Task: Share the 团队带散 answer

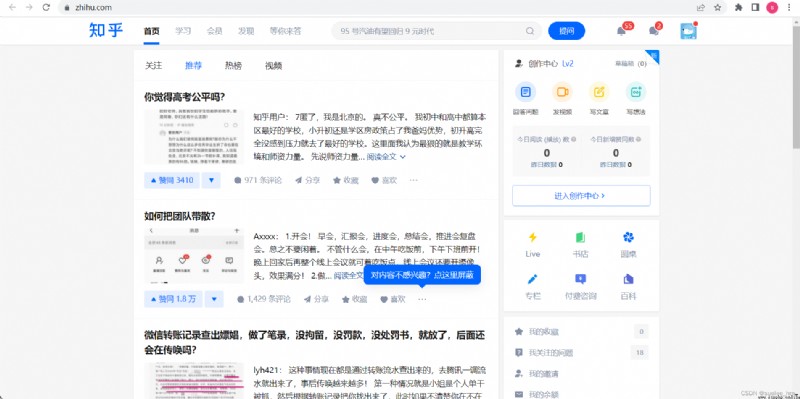Action: pyautogui.click(x=316, y=299)
